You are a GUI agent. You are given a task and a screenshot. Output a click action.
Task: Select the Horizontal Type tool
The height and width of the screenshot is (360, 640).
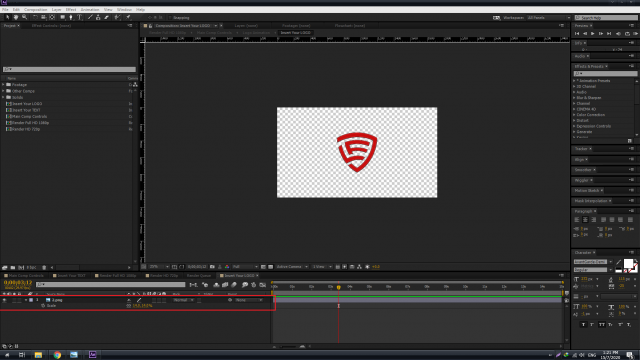pos(80,17)
